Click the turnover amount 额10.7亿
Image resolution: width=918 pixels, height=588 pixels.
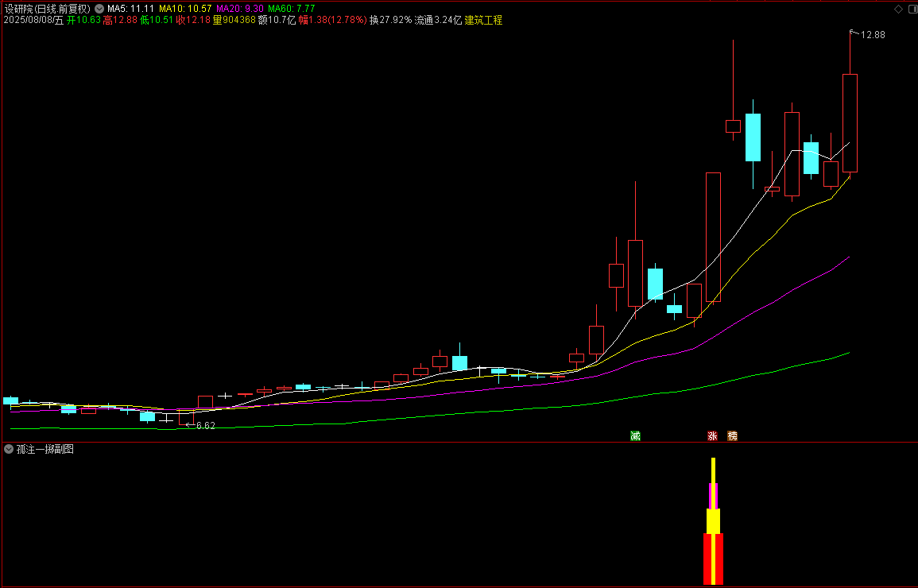(277, 20)
